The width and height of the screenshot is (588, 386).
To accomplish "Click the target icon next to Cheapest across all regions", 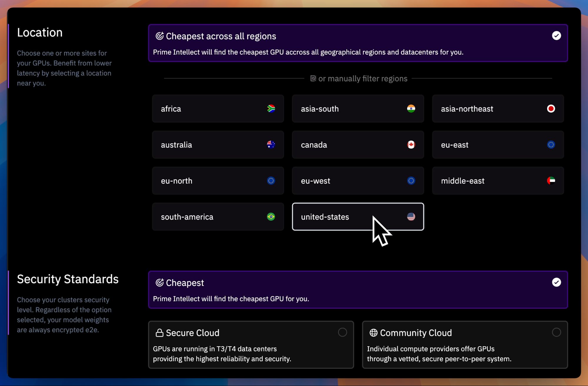I will (159, 36).
